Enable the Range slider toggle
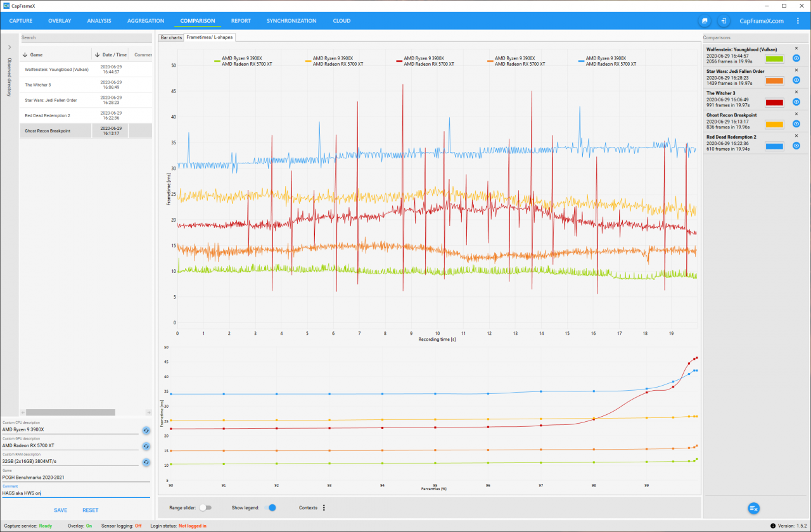 (205, 508)
